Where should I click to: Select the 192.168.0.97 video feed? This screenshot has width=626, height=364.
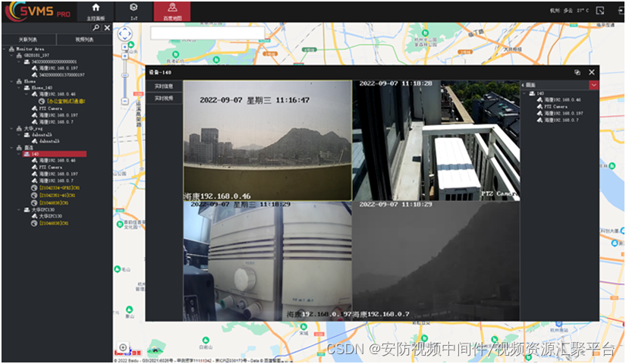[x=268, y=261]
